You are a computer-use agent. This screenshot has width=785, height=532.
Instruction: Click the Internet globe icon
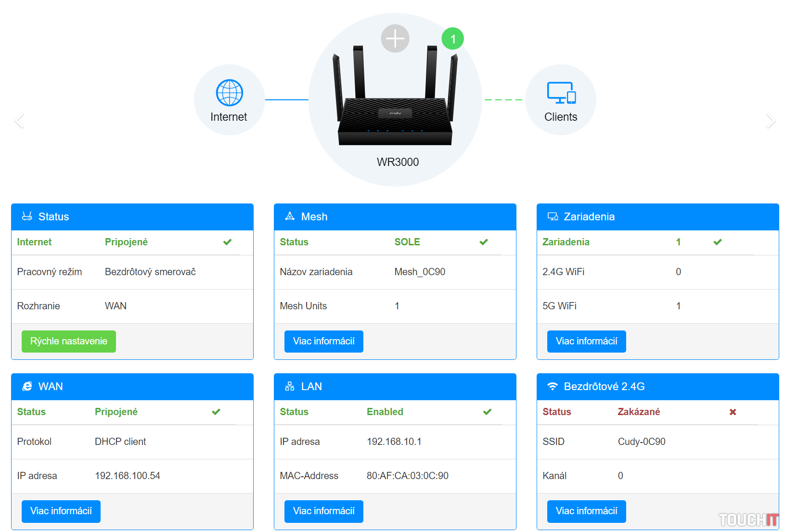point(229,93)
